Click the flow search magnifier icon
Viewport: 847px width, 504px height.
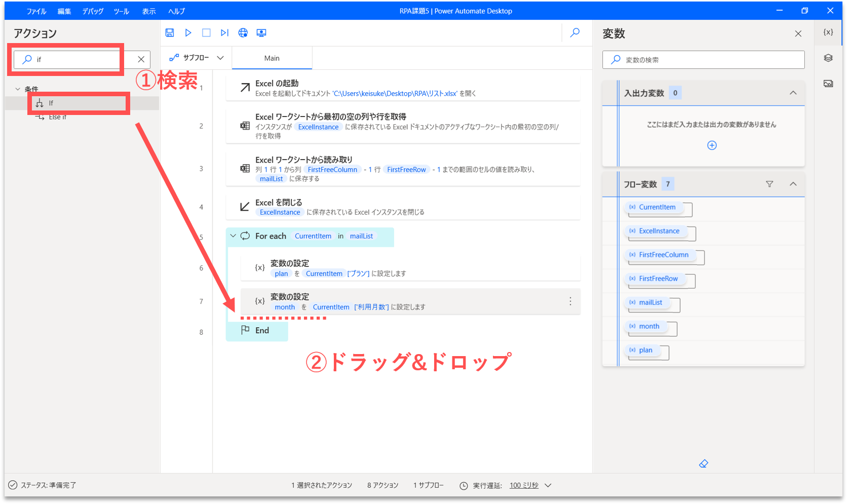pos(575,33)
